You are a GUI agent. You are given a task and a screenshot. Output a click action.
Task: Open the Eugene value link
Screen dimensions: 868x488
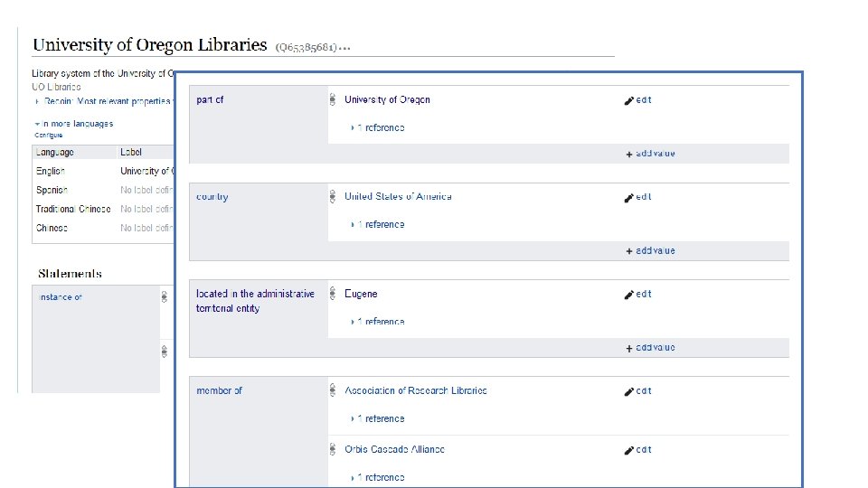361,294
